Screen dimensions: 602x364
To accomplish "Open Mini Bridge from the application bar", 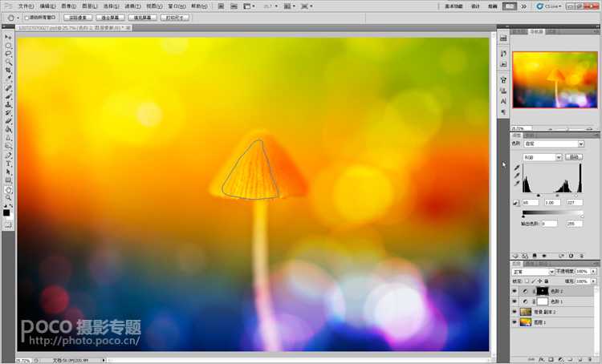I will pyautogui.click(x=234, y=6).
